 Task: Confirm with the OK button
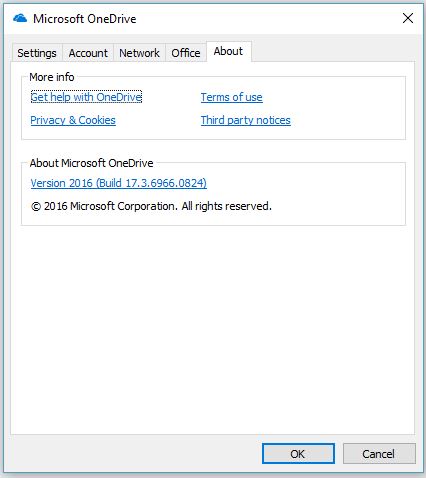298,454
